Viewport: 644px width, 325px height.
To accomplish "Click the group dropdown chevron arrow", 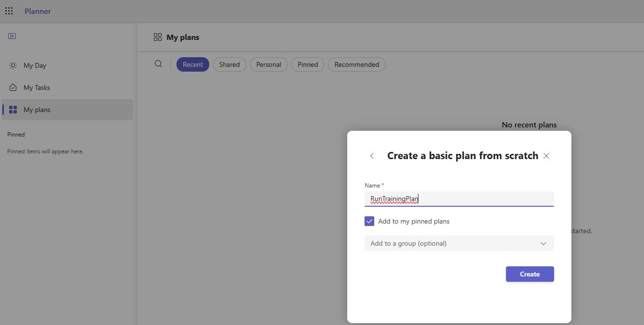I will pos(543,243).
